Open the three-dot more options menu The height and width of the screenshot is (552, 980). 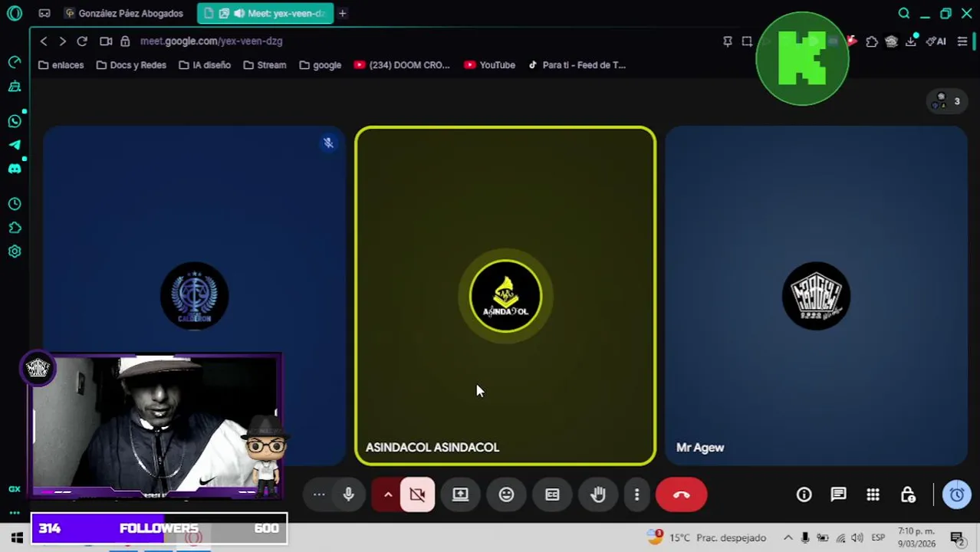[636, 495]
